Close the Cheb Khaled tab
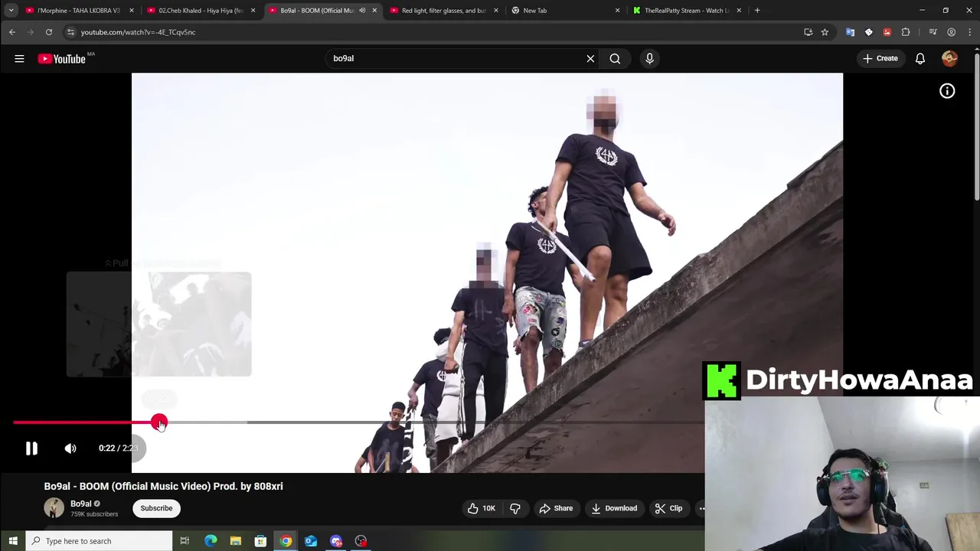This screenshot has width=980, height=551. [253, 11]
